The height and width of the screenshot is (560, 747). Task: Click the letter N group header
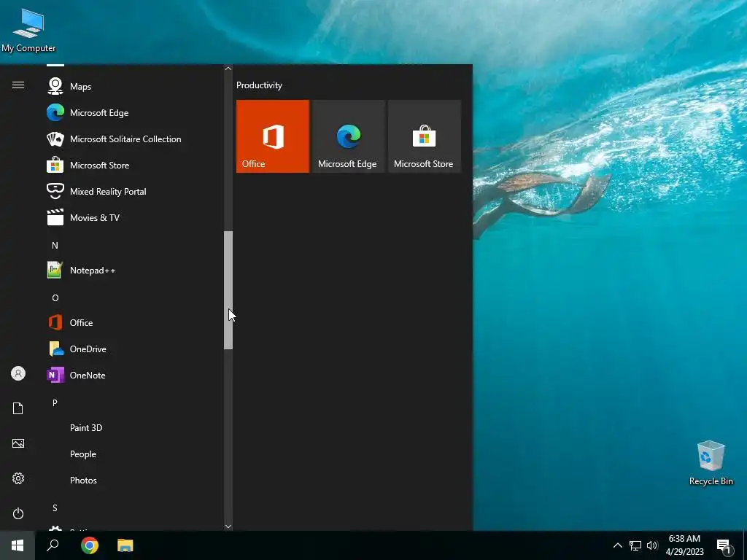(x=55, y=245)
